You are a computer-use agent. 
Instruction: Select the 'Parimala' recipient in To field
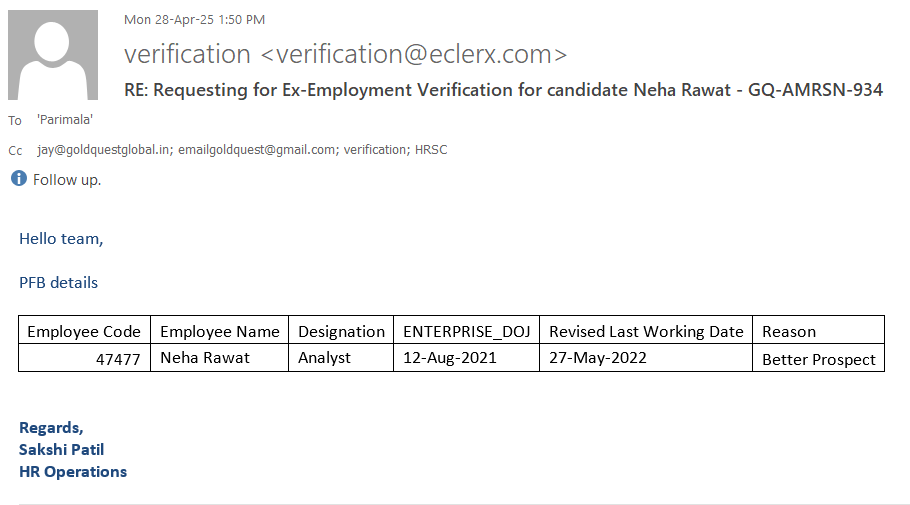click(x=65, y=120)
